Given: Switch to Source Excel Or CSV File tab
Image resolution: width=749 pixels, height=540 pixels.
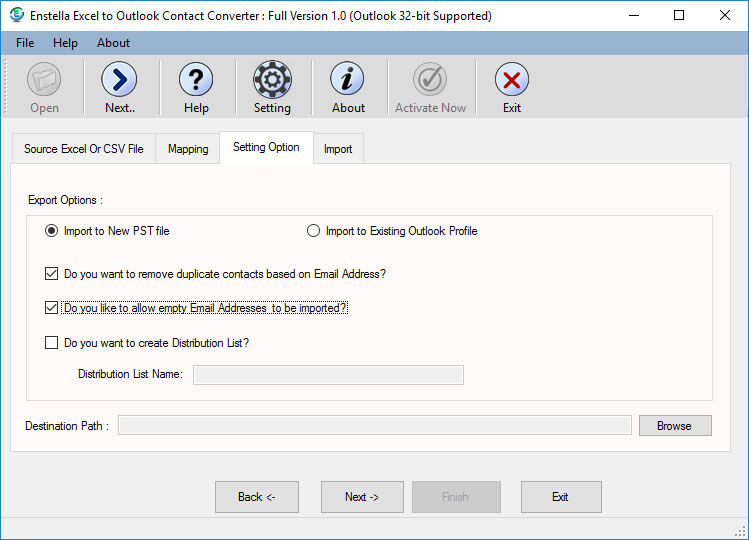Looking at the screenshot, I should tap(84, 149).
